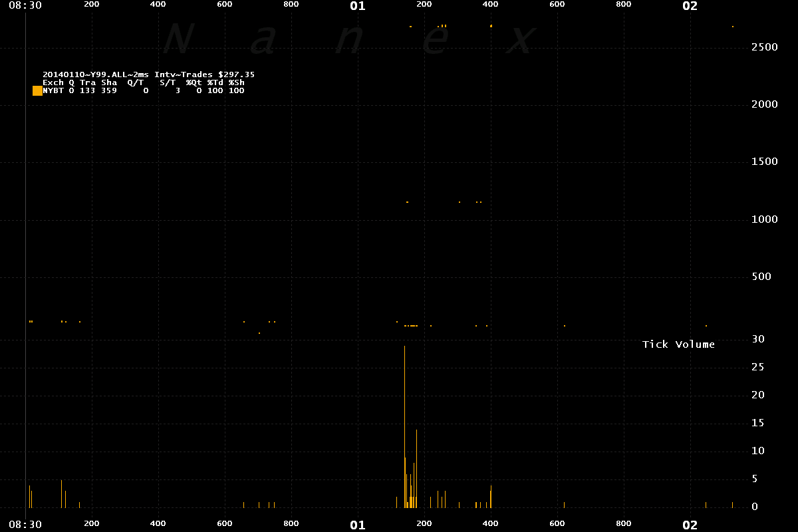The image size is (798, 532).
Task: Click the 30 tick volume axis label
Action: click(x=758, y=339)
